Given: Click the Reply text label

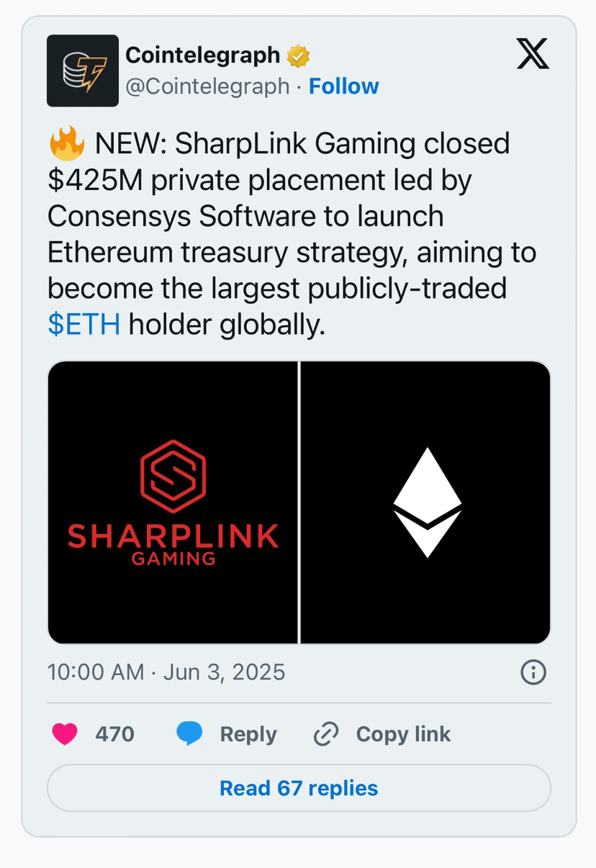Looking at the screenshot, I should pyautogui.click(x=248, y=734).
